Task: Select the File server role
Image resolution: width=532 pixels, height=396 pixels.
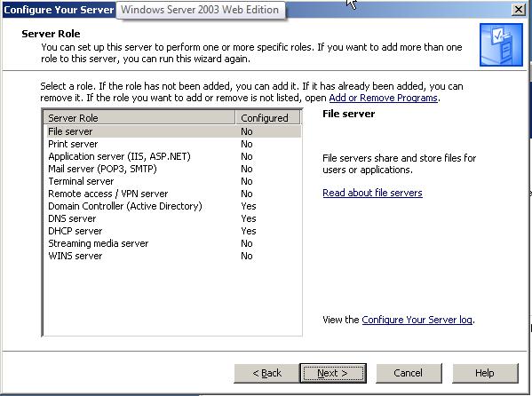Action: point(173,131)
